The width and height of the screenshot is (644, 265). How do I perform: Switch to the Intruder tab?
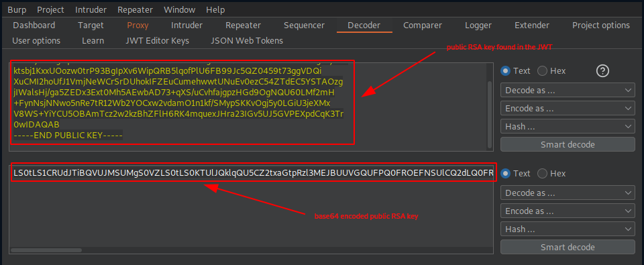pos(187,25)
